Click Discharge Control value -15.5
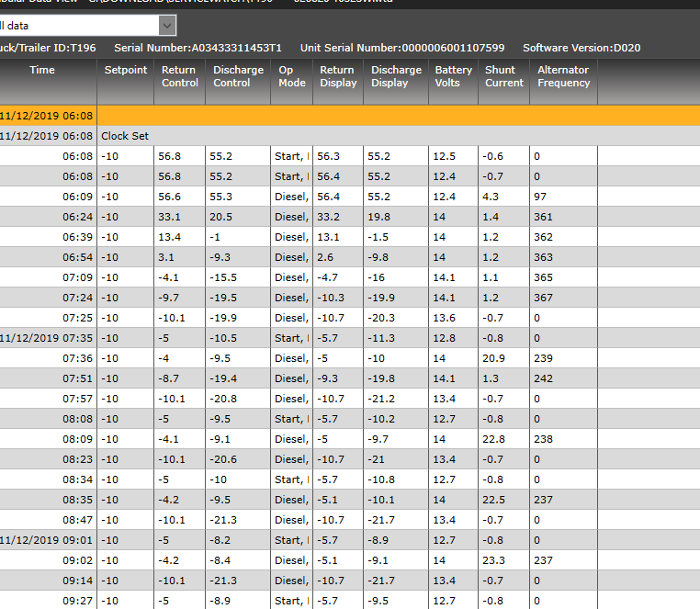This screenshot has height=609, width=700. click(x=222, y=277)
